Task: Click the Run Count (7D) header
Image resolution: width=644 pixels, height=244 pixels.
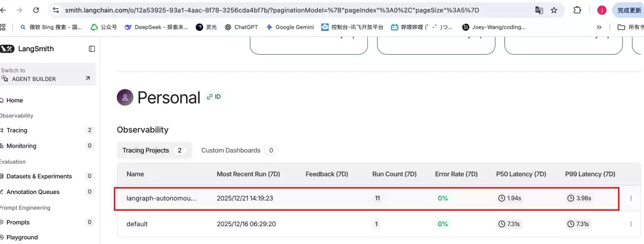Action: pyautogui.click(x=394, y=174)
